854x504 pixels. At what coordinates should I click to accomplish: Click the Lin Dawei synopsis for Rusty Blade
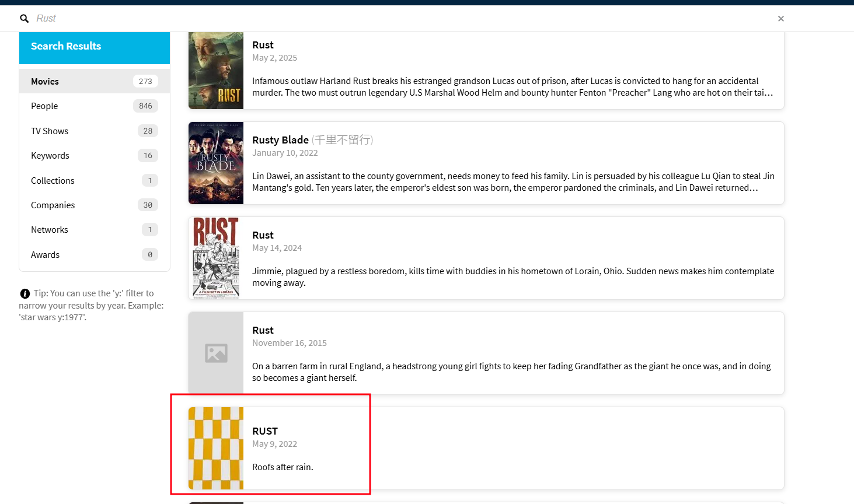tap(514, 182)
